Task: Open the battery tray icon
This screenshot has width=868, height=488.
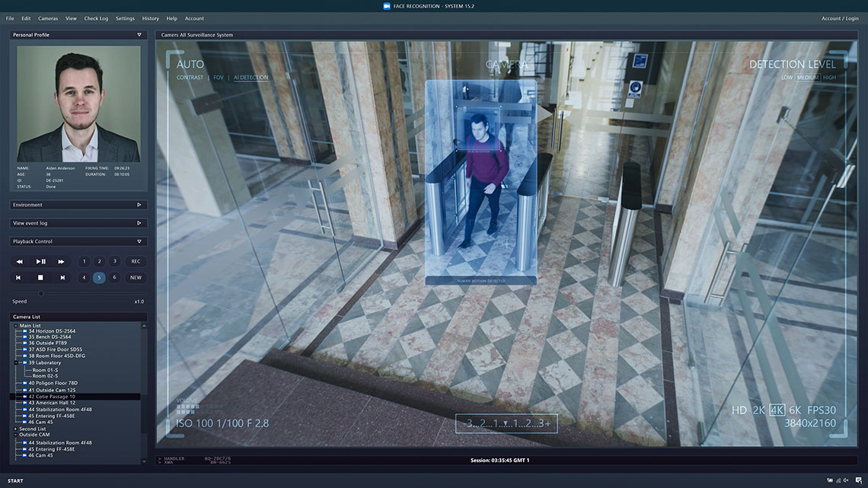Action: [x=830, y=480]
